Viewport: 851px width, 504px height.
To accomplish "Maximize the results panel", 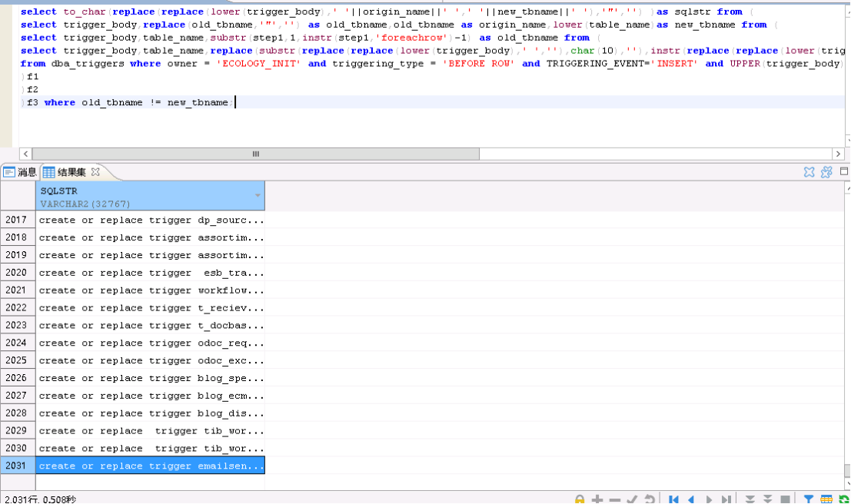I will (844, 171).
